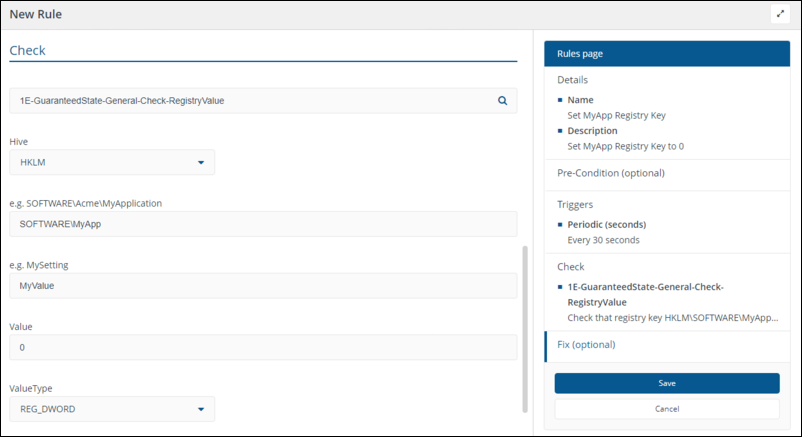Click the Value input field containing 0

pos(263,348)
